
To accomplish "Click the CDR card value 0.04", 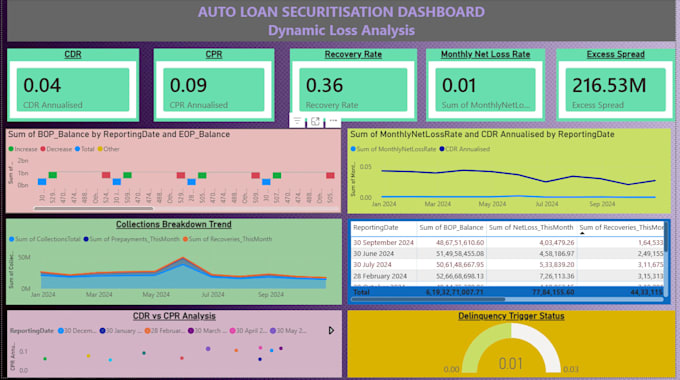I will point(42,85).
